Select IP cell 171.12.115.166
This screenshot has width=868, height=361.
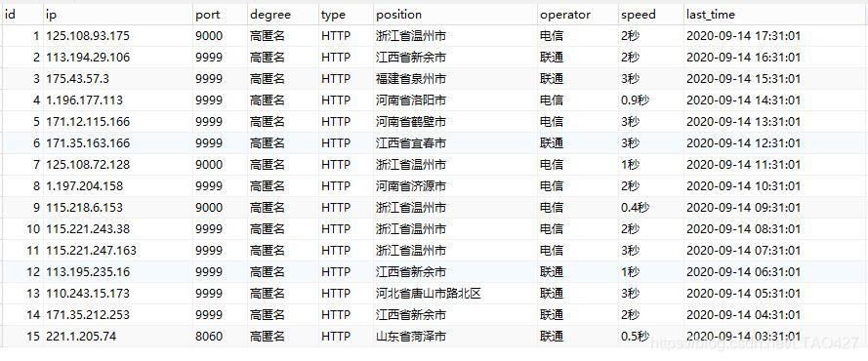pyautogui.click(x=88, y=122)
